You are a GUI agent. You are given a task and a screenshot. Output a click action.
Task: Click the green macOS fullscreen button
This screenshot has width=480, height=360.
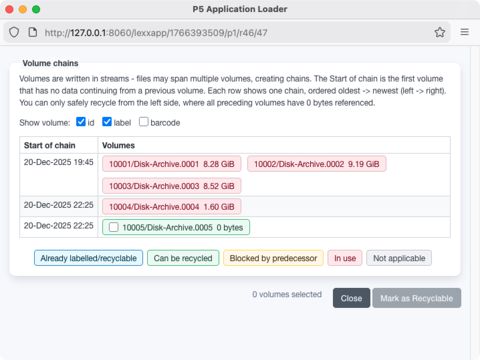(x=36, y=9)
